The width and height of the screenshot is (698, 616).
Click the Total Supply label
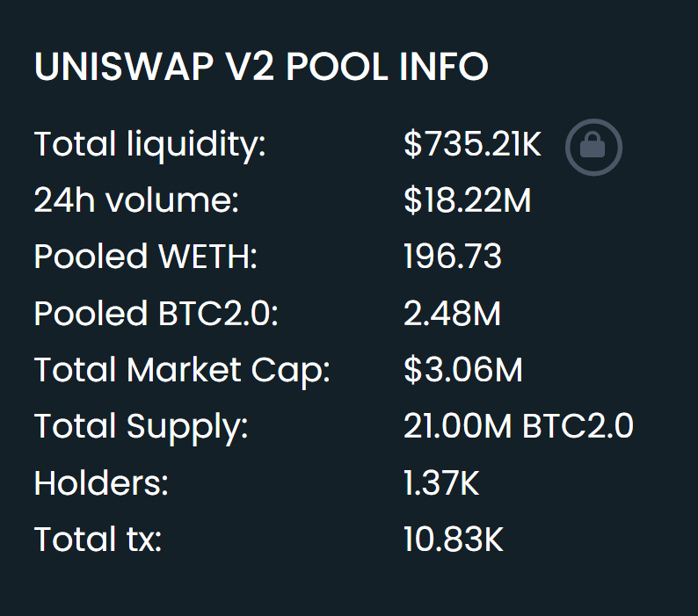pos(141,427)
